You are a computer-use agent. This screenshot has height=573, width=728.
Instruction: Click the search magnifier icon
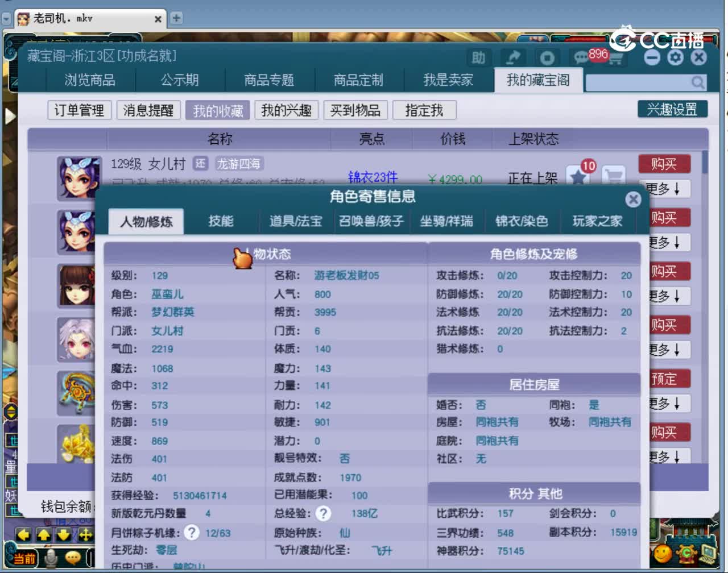698,83
